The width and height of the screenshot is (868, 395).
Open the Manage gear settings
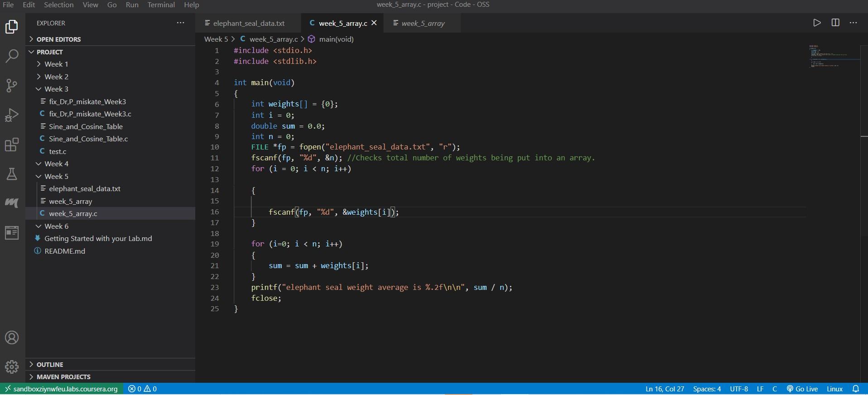[12, 366]
